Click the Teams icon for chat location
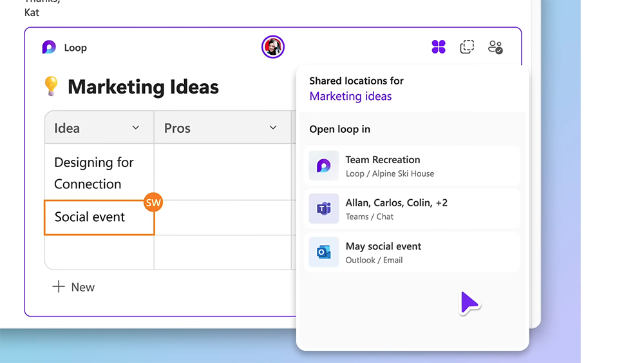 point(324,208)
